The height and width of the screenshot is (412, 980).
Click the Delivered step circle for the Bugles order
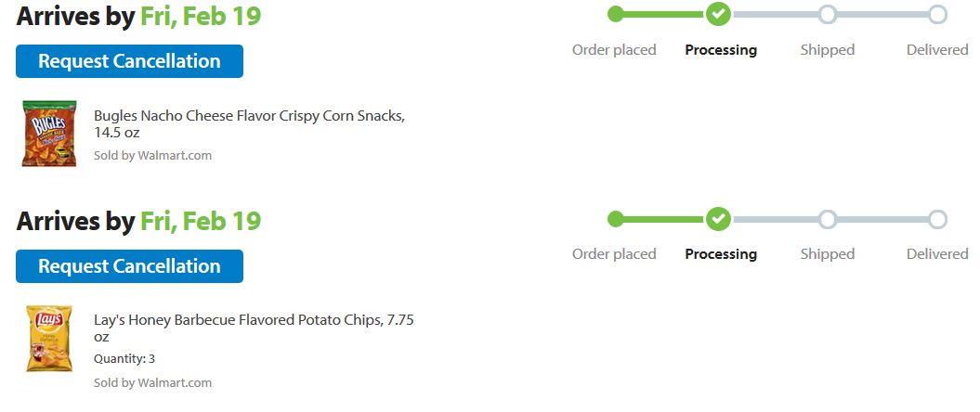click(937, 14)
